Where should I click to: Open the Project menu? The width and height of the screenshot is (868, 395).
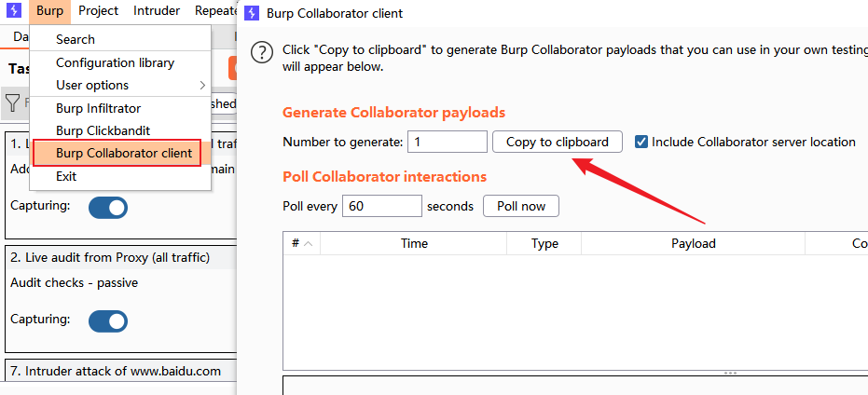pyautogui.click(x=98, y=11)
